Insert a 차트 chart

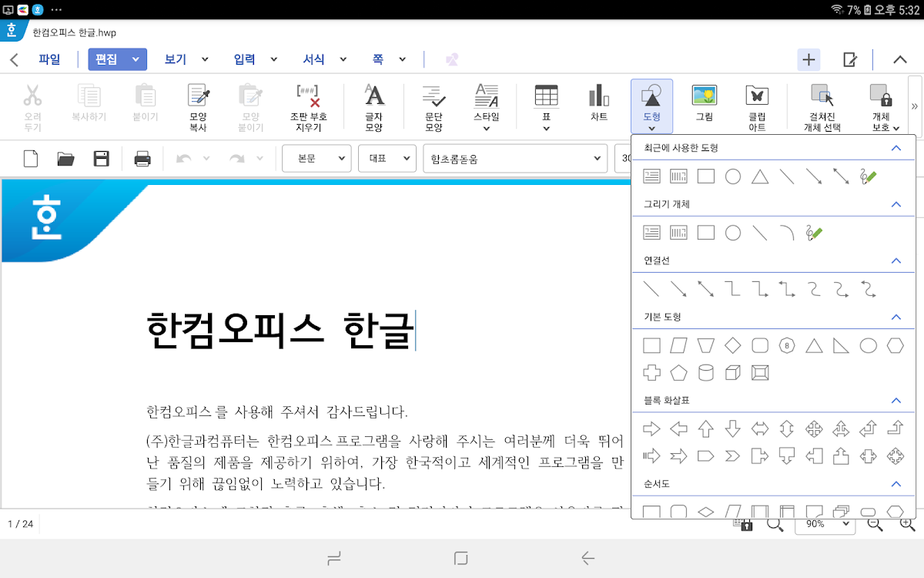599,103
